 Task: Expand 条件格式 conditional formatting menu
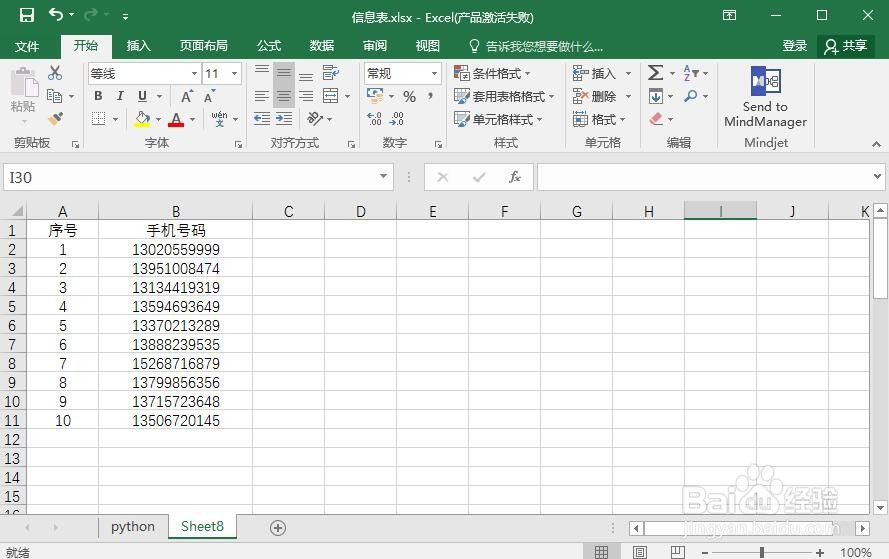click(x=492, y=73)
